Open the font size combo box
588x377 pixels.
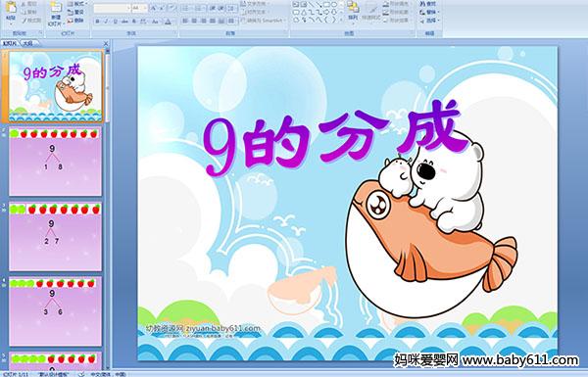point(139,8)
